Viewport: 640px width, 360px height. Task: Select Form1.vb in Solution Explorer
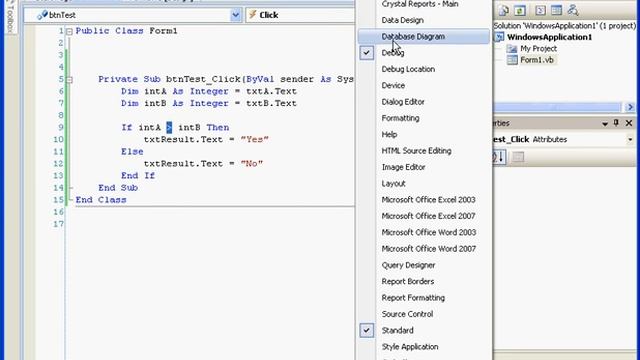click(537, 60)
